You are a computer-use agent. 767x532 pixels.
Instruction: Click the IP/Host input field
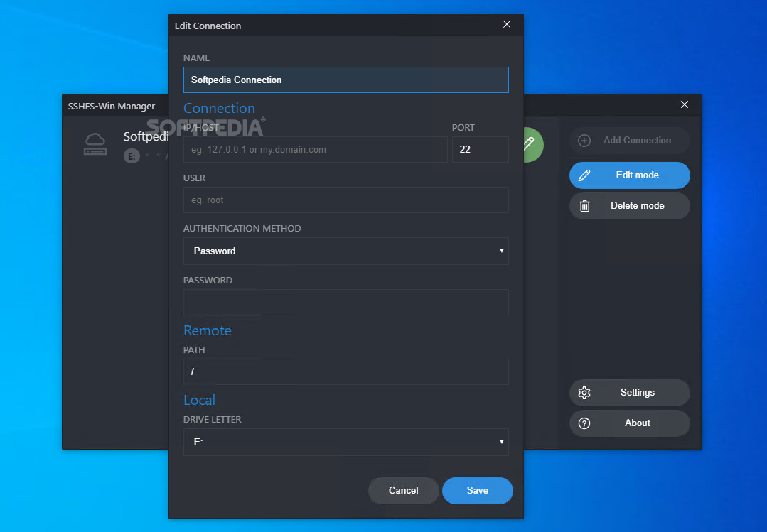[315, 150]
